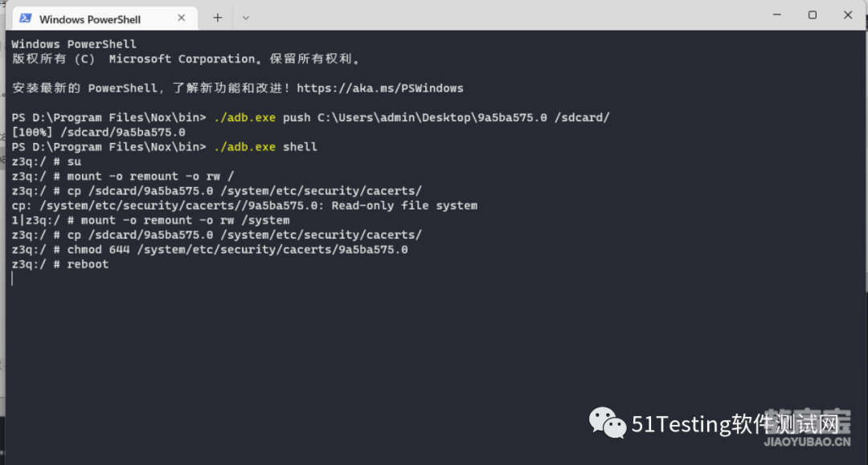The width and height of the screenshot is (868, 465).
Task: Open a new terminal tab with plus
Action: pos(218,18)
